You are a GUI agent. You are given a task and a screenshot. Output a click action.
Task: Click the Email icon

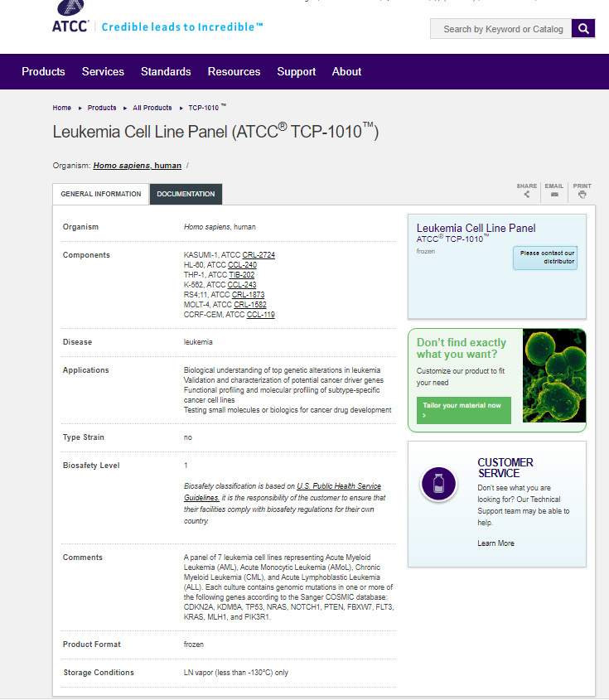tap(554, 194)
